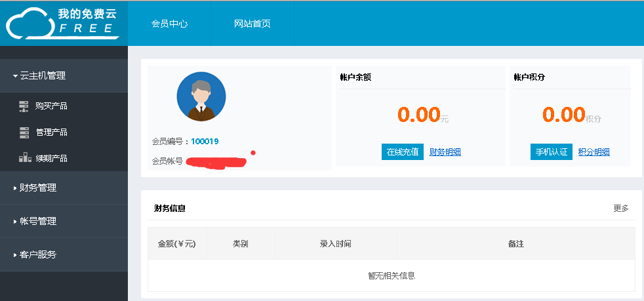Click the server stack icon beside 管理产品
The height and width of the screenshot is (301, 644).
pos(24,132)
